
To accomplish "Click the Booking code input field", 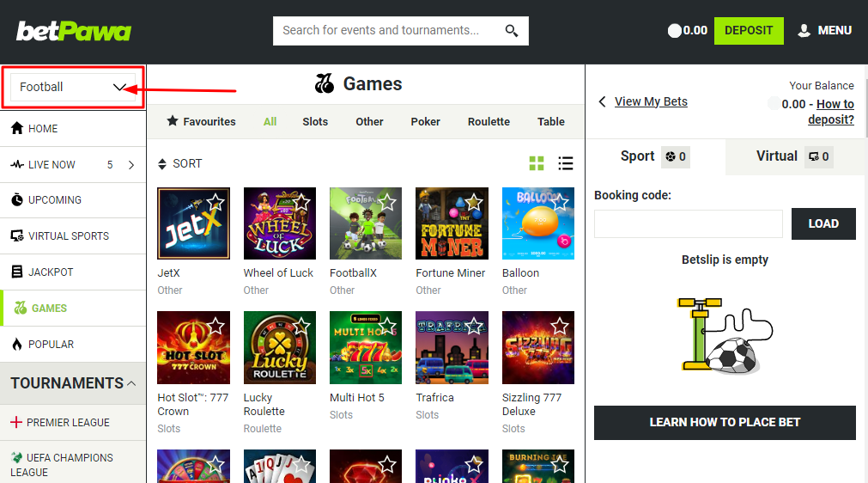I will tap(688, 223).
